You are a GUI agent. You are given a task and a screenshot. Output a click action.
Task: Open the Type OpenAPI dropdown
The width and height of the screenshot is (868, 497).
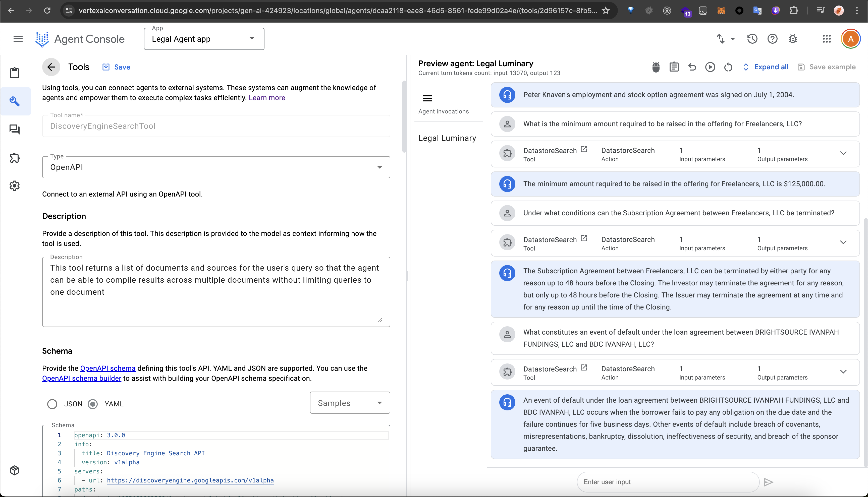[x=216, y=167]
